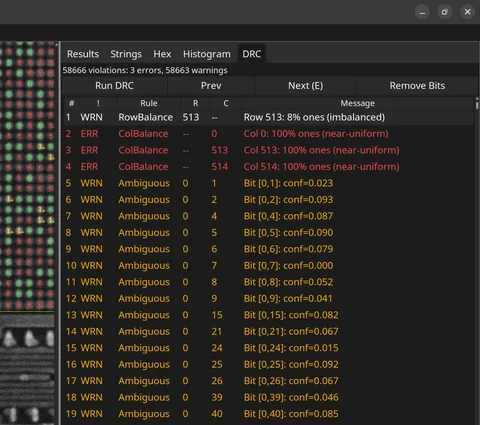480x425 pixels.
Task: Switch to the Hex tab
Action: click(x=162, y=54)
